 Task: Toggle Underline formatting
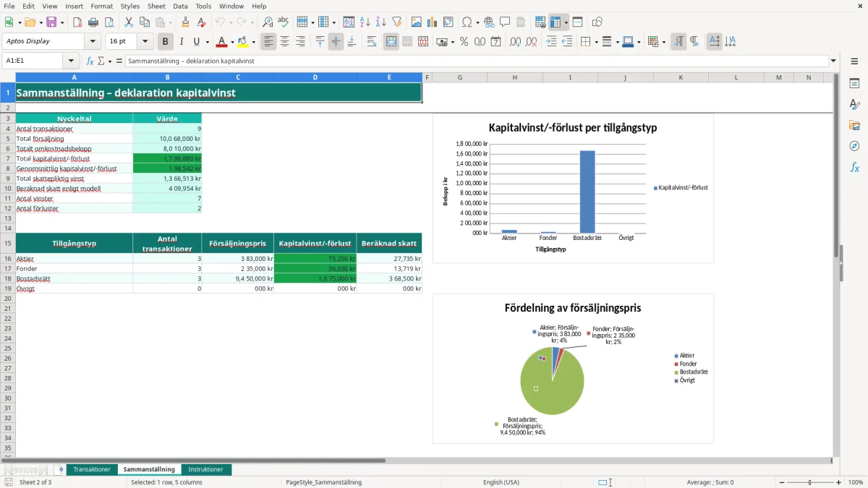pyautogui.click(x=197, y=42)
